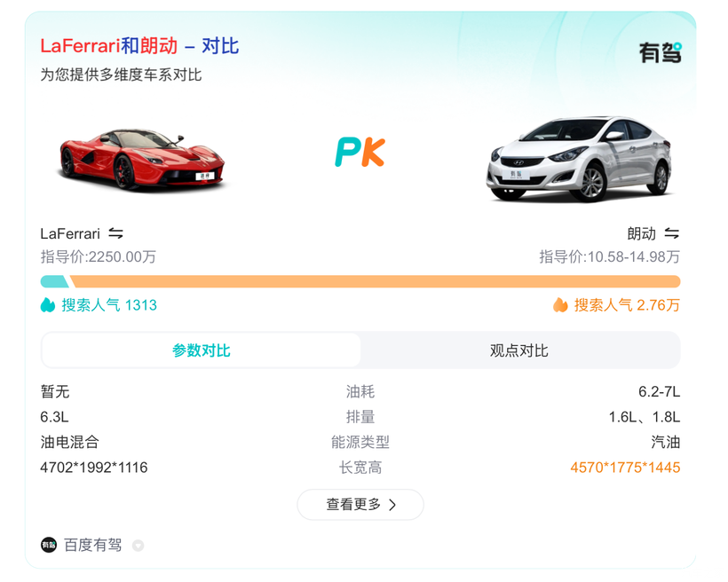This screenshot has height=582, width=728.
Task: Click the swap icon beside LaFerrari
Action: pyautogui.click(x=115, y=233)
